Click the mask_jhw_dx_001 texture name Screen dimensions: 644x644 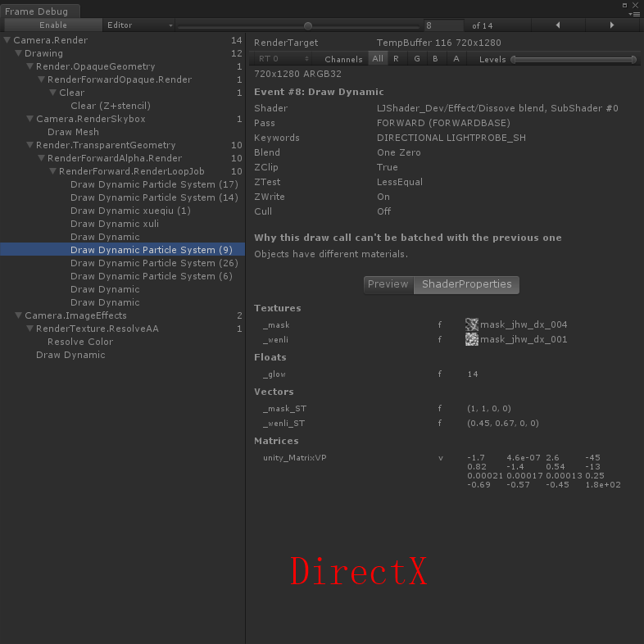click(524, 339)
